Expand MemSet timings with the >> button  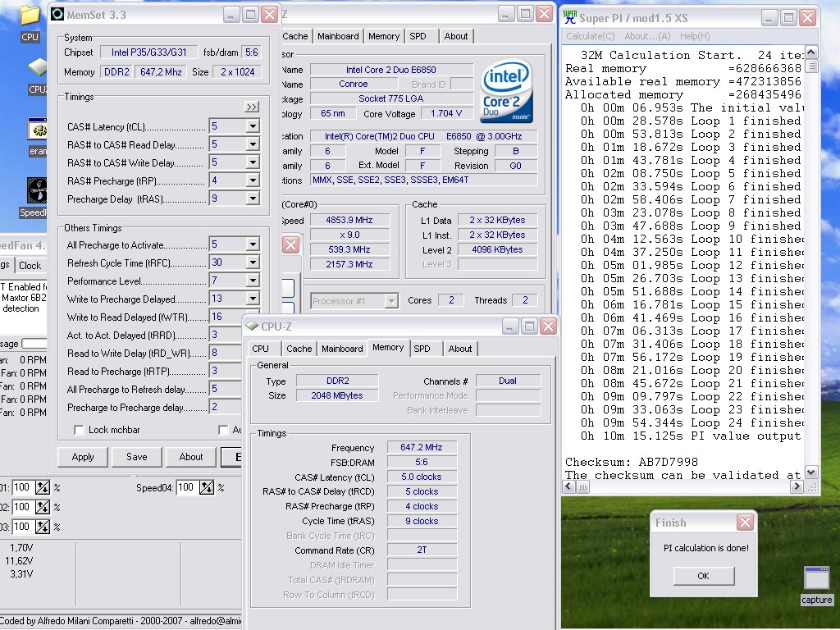(251, 107)
